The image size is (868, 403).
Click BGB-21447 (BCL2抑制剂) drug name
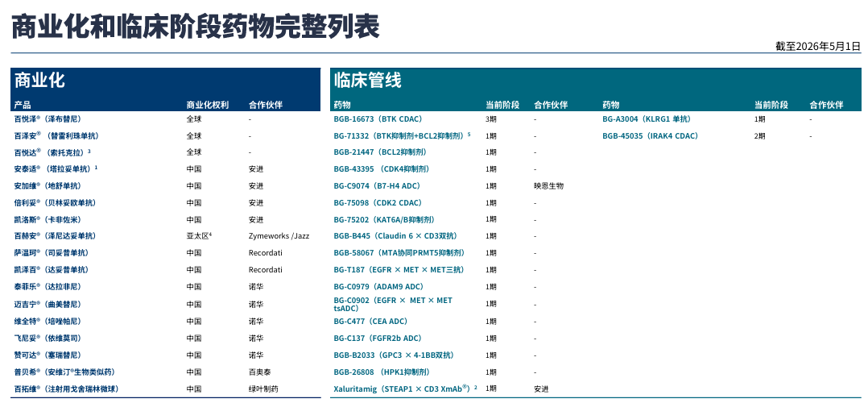[380, 152]
